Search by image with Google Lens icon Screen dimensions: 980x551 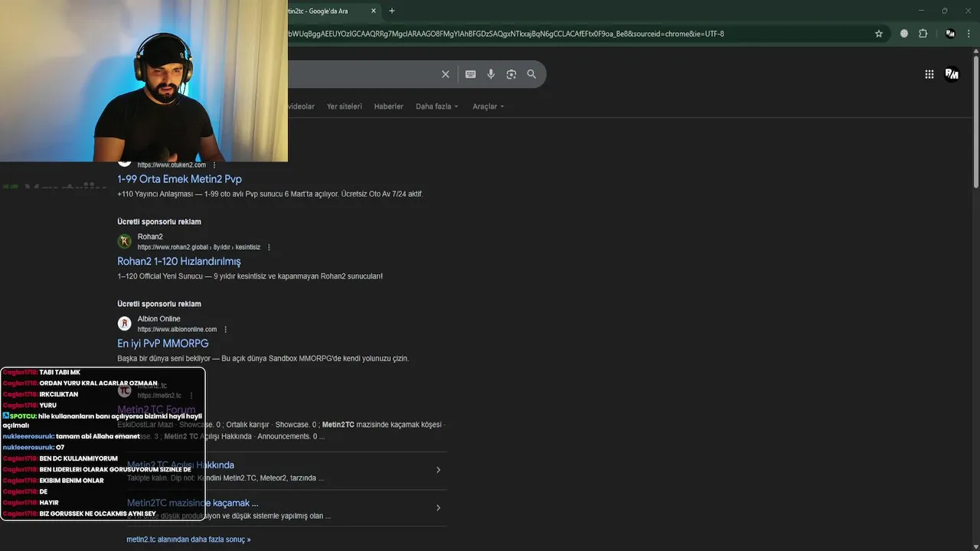coord(511,74)
